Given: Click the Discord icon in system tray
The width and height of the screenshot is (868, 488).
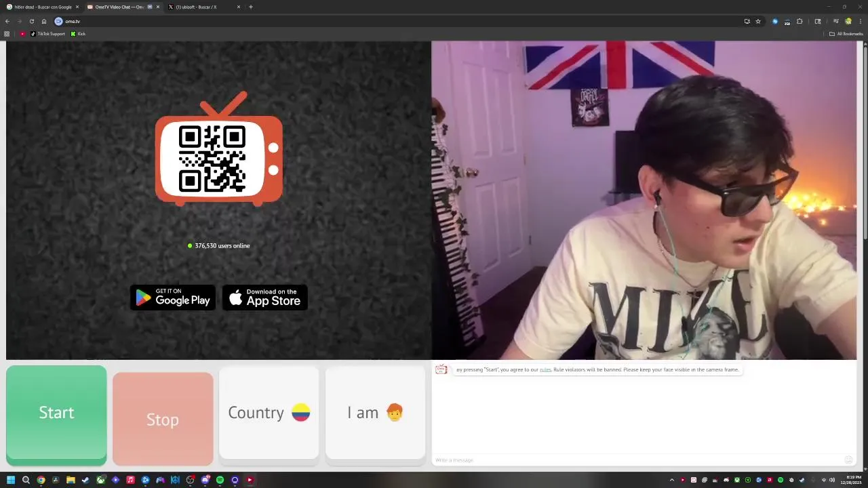Looking at the screenshot, I should click(726, 480).
